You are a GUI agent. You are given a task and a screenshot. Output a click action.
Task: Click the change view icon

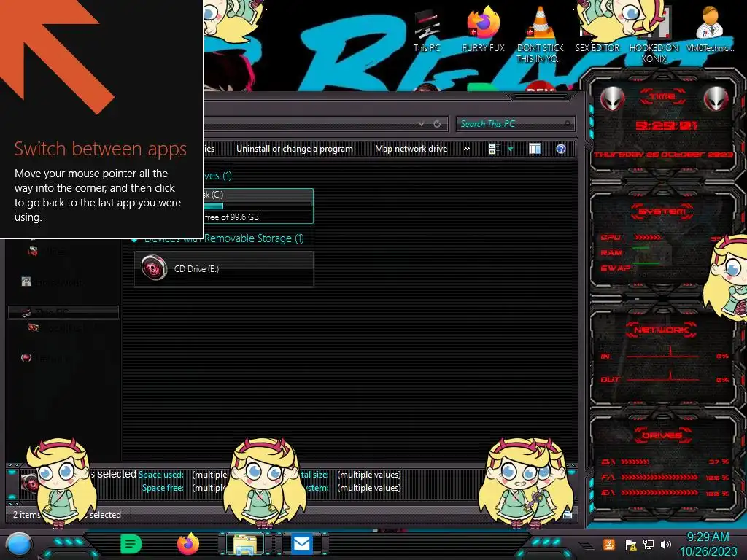click(495, 149)
